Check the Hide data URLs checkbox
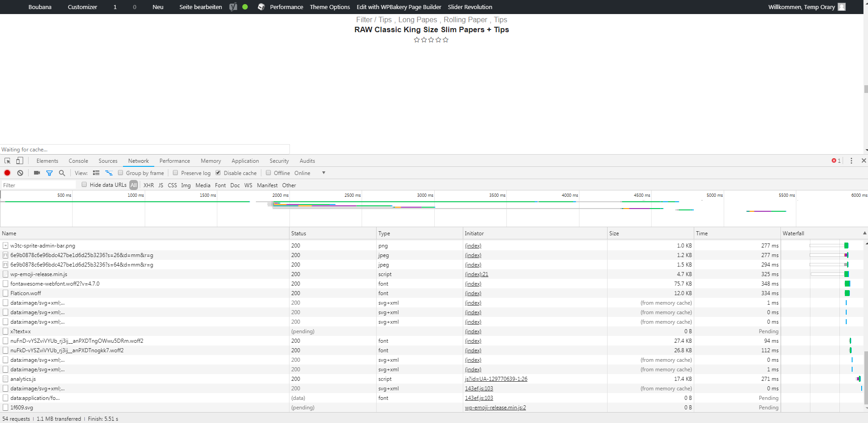 pos(84,185)
